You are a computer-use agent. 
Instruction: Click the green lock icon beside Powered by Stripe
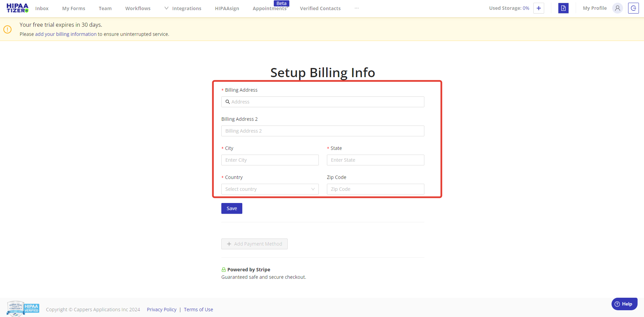pos(223,269)
